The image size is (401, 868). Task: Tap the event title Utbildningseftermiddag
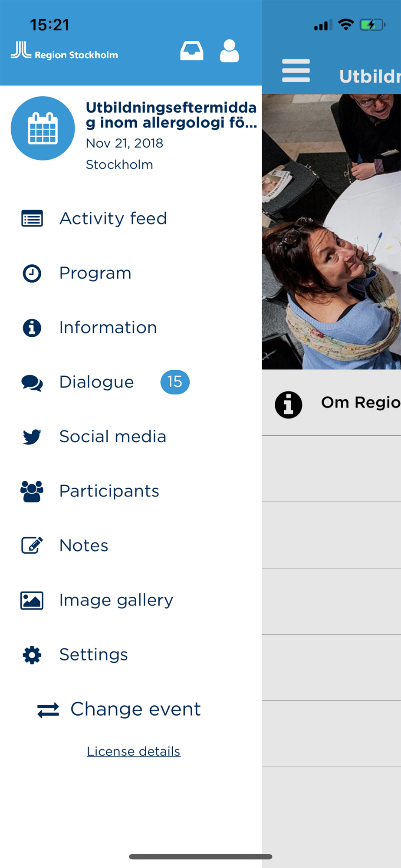click(x=171, y=115)
